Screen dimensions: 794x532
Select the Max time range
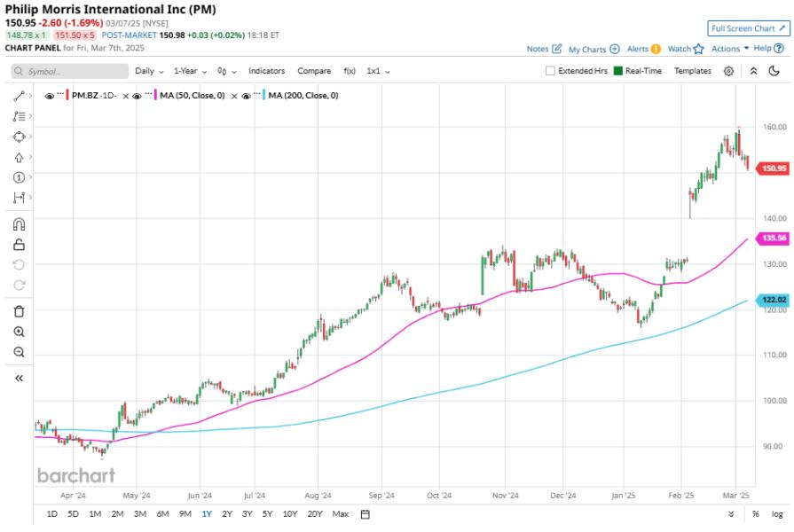[x=341, y=513]
